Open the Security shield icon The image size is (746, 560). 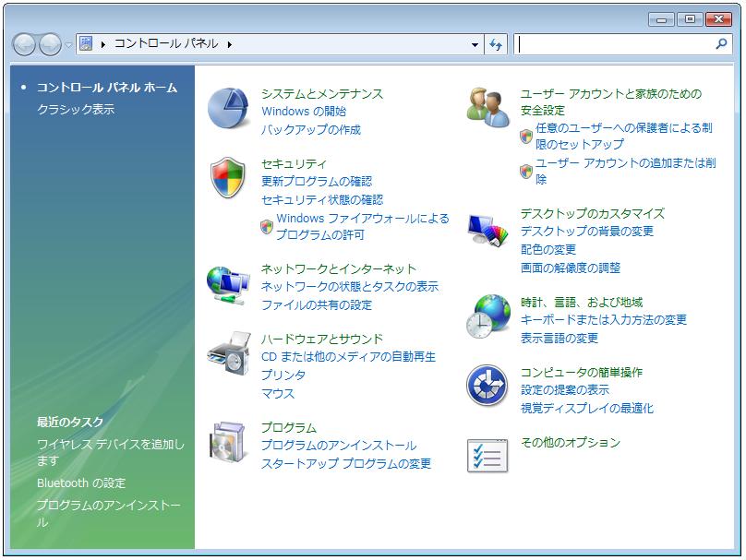pyautogui.click(x=228, y=178)
